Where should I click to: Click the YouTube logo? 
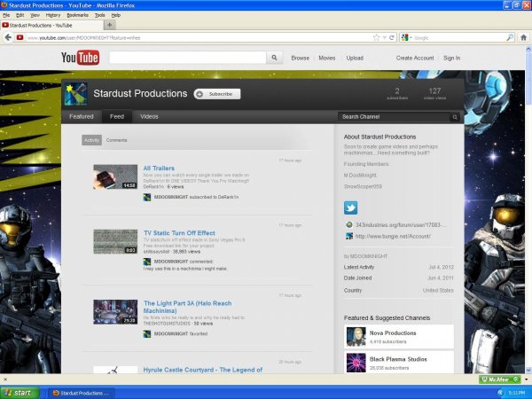[80, 58]
